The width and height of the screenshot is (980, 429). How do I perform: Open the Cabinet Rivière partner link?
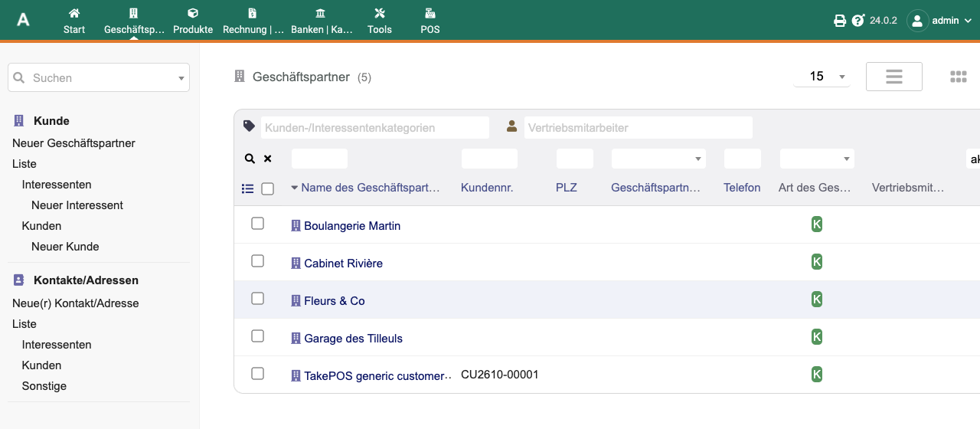pos(343,264)
